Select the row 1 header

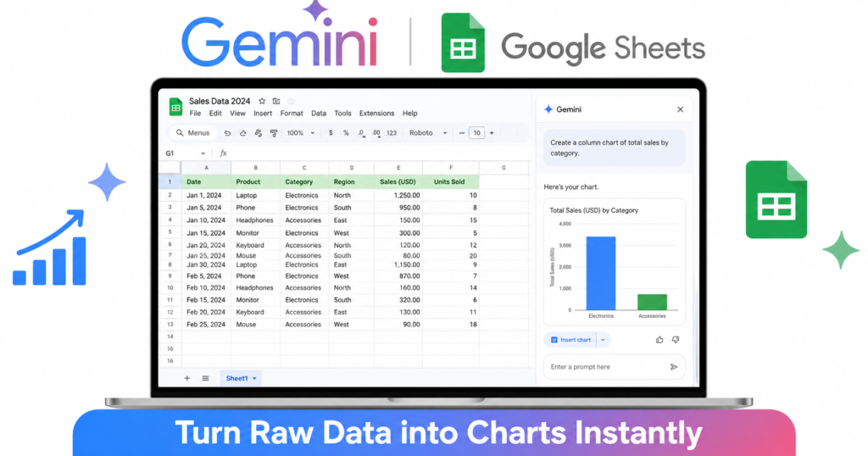(170, 181)
